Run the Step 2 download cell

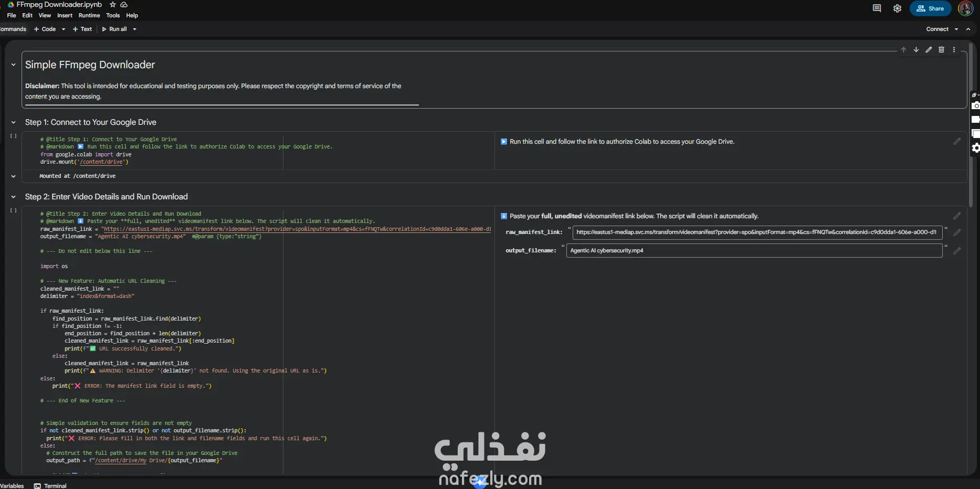[x=14, y=211]
